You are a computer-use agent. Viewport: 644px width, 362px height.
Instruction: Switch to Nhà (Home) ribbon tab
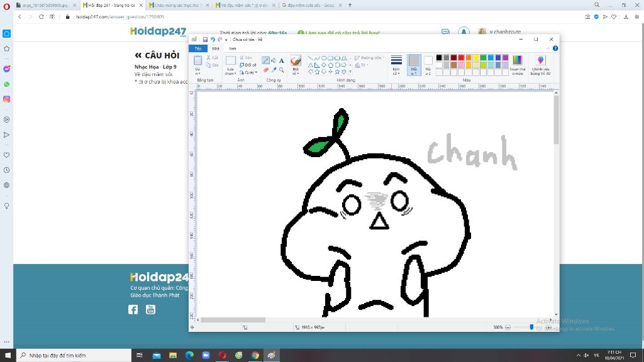216,48
